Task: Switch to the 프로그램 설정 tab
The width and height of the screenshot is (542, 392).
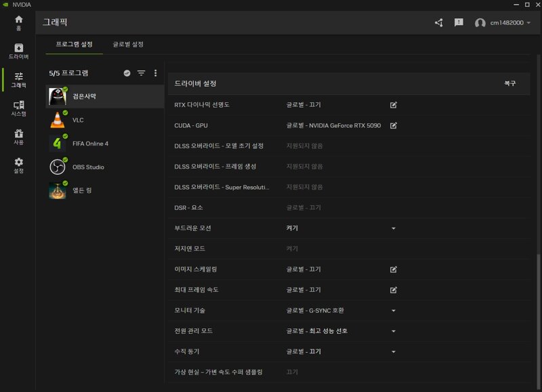Action: point(75,45)
